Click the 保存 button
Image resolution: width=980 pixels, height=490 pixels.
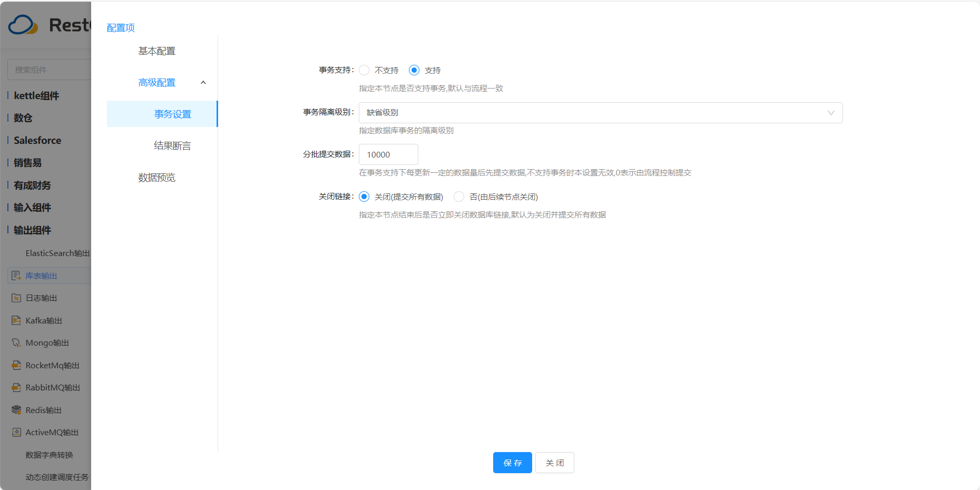tap(512, 463)
